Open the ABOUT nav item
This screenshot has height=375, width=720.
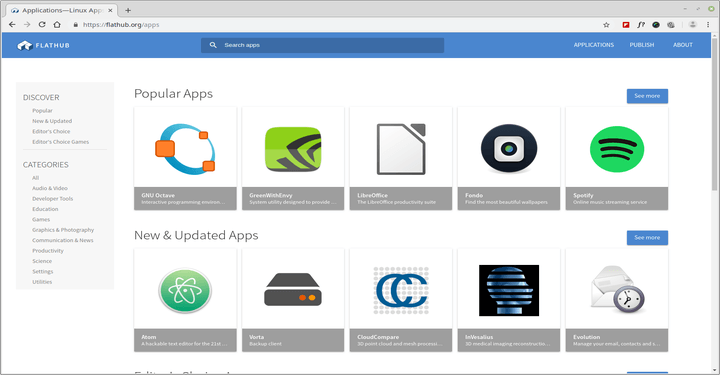click(683, 45)
